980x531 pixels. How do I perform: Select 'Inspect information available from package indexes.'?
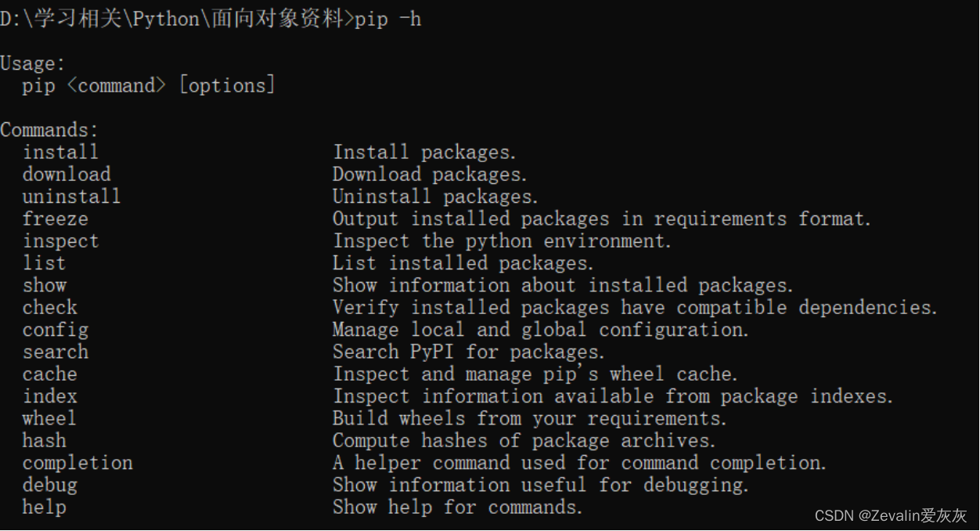(613, 396)
